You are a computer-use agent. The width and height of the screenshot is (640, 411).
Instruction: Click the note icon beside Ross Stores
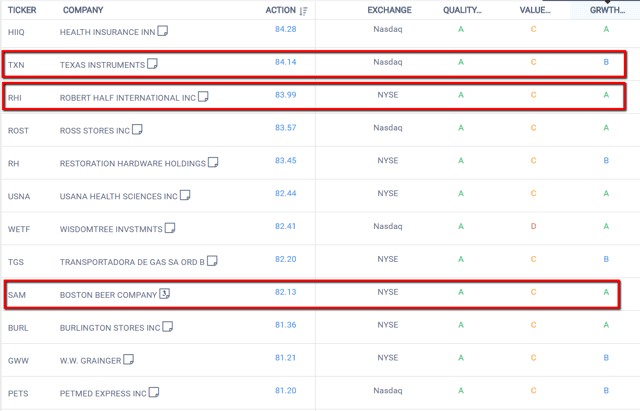(x=138, y=129)
